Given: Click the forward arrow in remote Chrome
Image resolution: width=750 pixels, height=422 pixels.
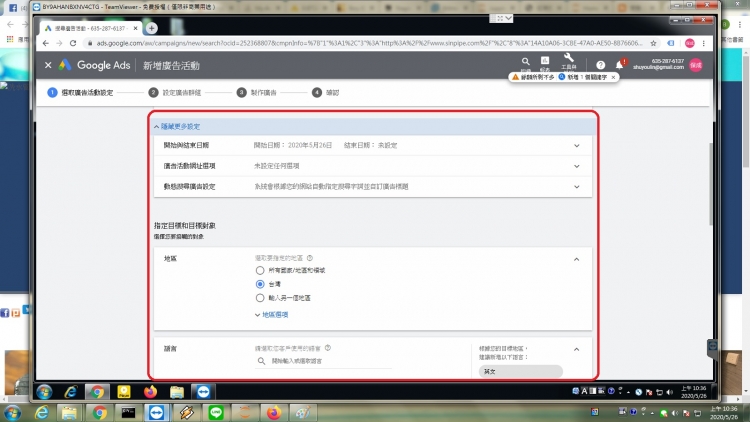Looking at the screenshot, I should click(x=59, y=43).
